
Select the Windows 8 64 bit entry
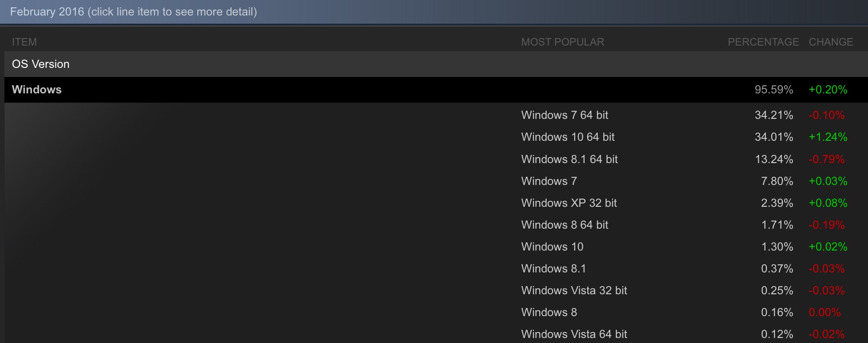coord(565,225)
